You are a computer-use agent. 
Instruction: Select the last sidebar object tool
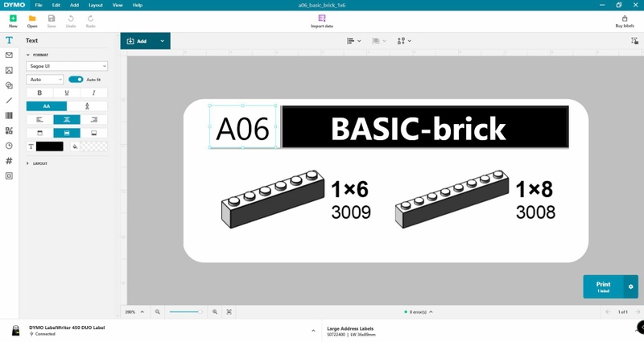(x=9, y=175)
